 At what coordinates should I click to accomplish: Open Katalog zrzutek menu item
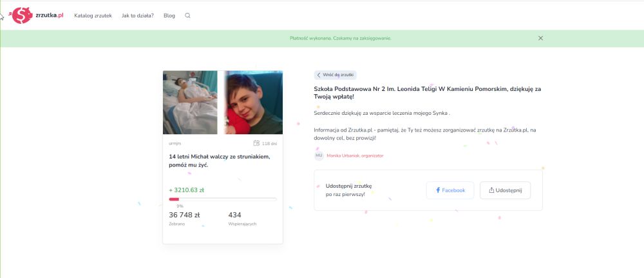click(x=93, y=15)
